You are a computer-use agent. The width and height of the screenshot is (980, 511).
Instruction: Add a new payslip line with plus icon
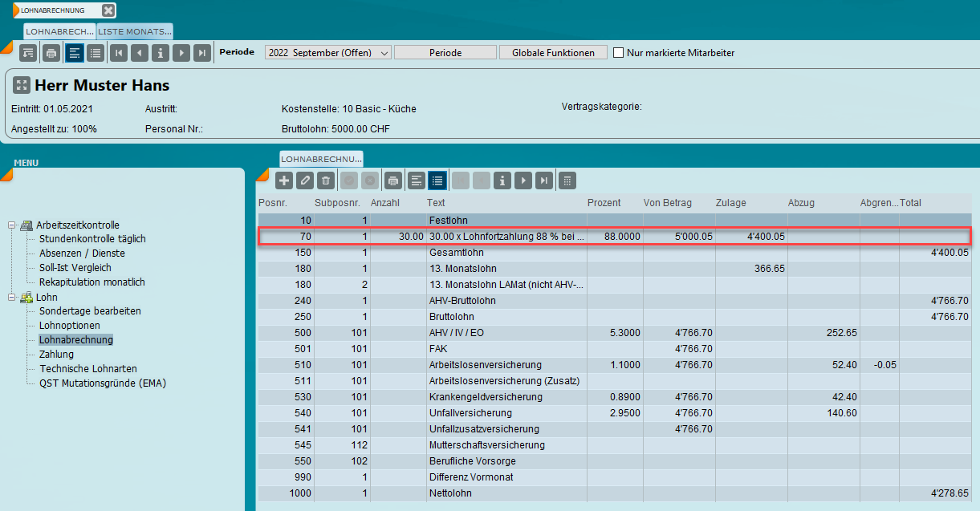tap(284, 180)
